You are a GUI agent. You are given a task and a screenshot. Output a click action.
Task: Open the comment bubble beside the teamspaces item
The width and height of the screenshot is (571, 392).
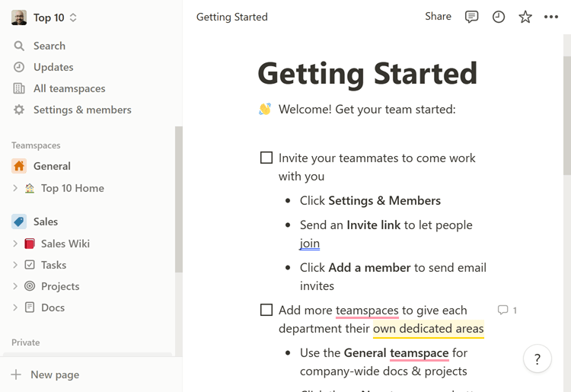coord(507,310)
